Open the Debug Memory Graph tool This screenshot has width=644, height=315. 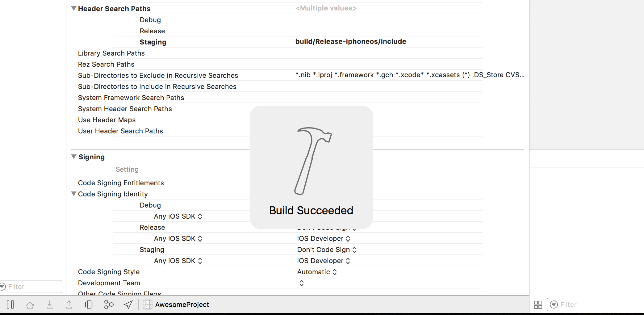click(x=108, y=304)
